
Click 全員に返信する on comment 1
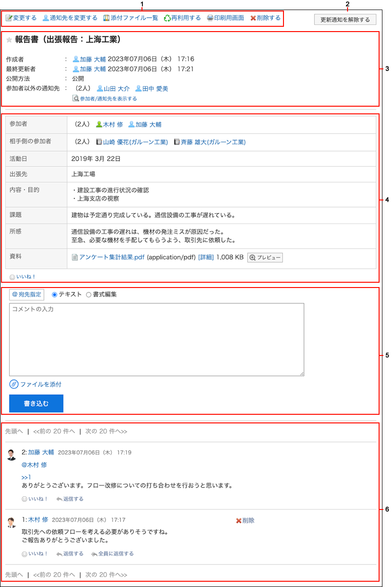(112, 554)
